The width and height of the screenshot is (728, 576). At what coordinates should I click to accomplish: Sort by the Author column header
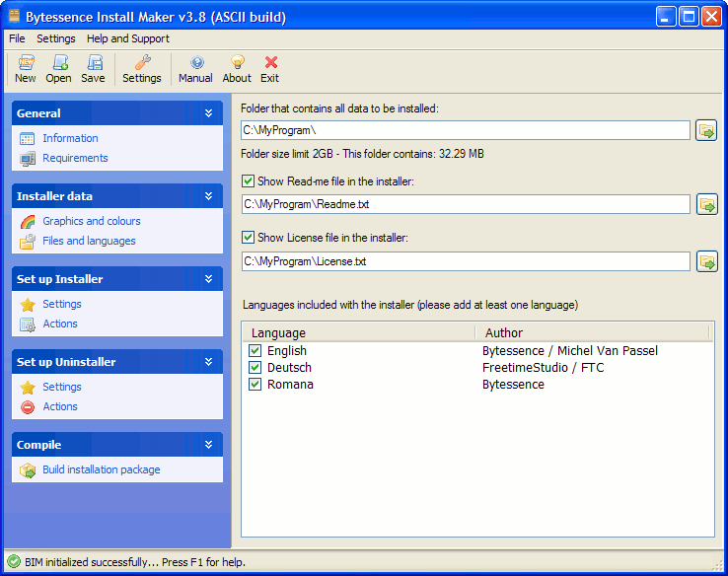pos(593,332)
